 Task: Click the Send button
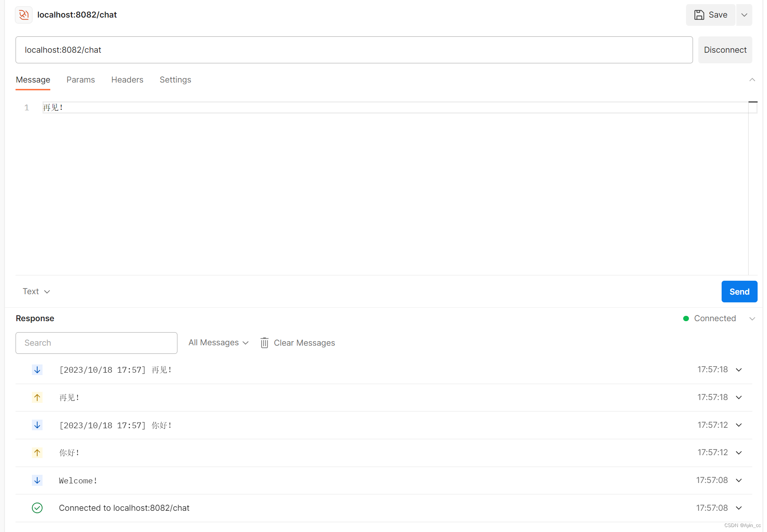739,291
